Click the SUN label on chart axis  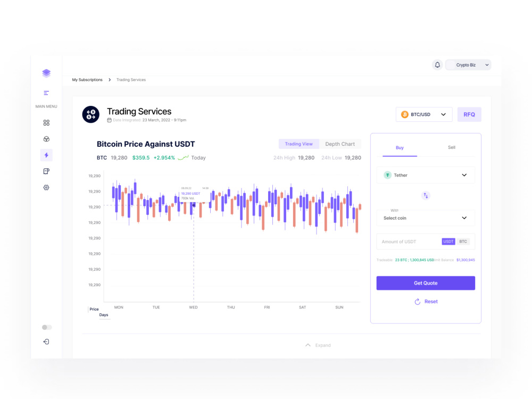click(x=339, y=307)
